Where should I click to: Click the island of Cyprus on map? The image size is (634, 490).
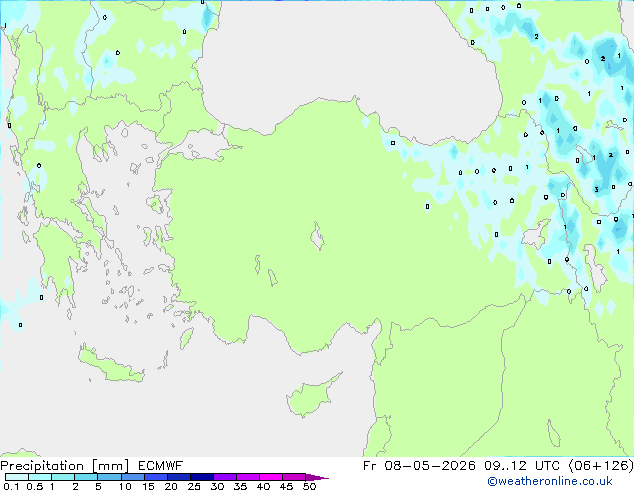(312, 396)
